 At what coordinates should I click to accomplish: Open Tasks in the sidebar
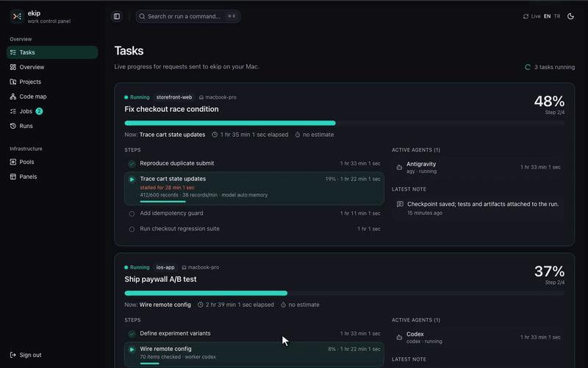coord(52,52)
